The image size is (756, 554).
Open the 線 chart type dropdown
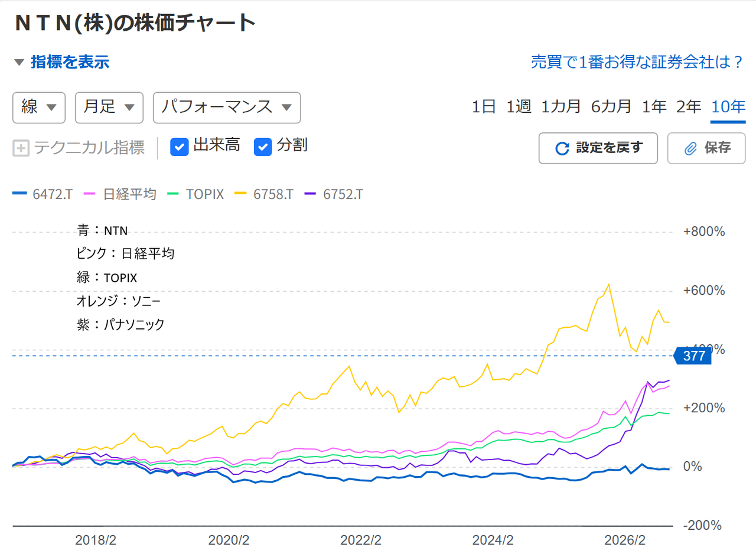click(39, 107)
